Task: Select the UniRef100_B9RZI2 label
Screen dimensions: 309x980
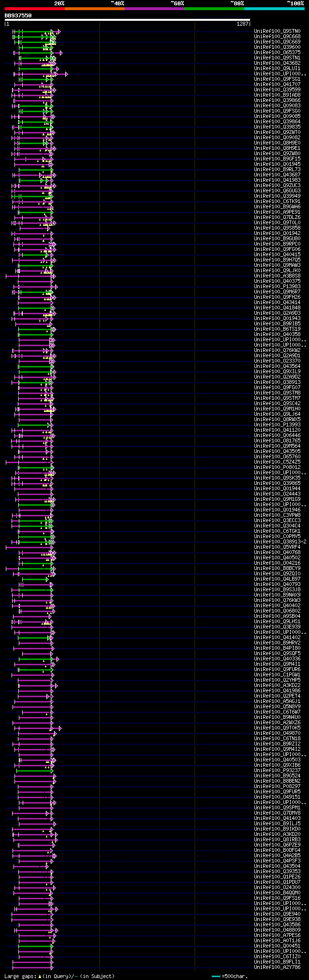Action: click(277, 744)
